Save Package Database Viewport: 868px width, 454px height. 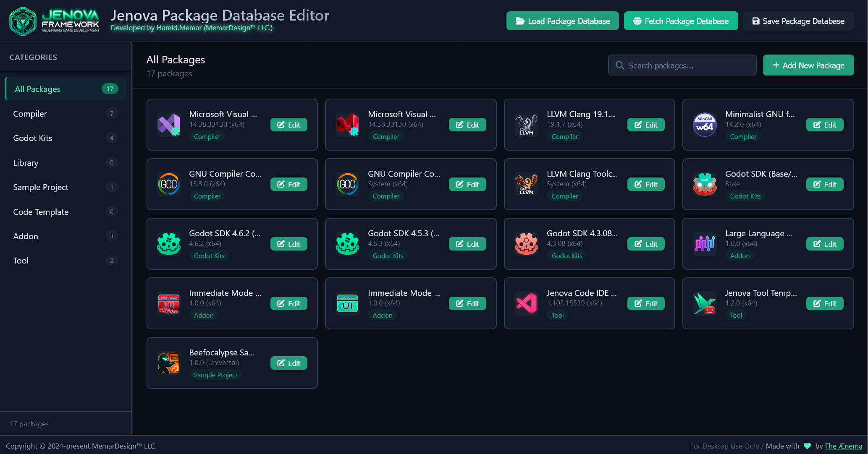click(798, 21)
